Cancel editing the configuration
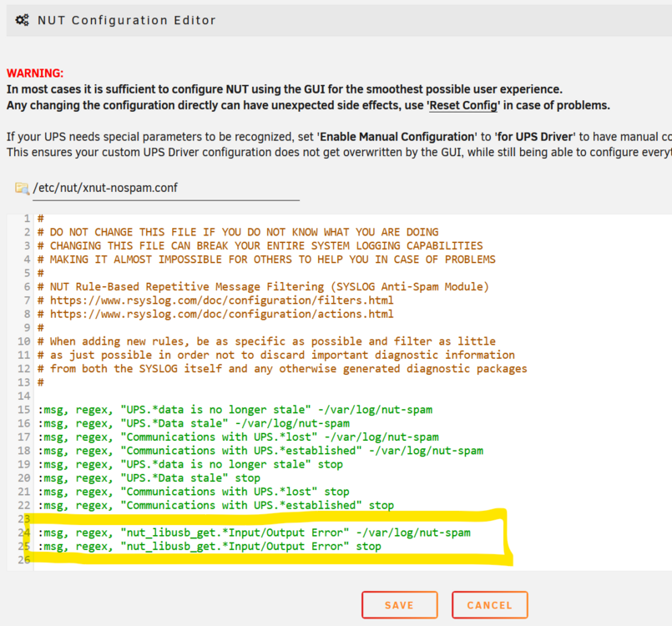 coord(489,605)
